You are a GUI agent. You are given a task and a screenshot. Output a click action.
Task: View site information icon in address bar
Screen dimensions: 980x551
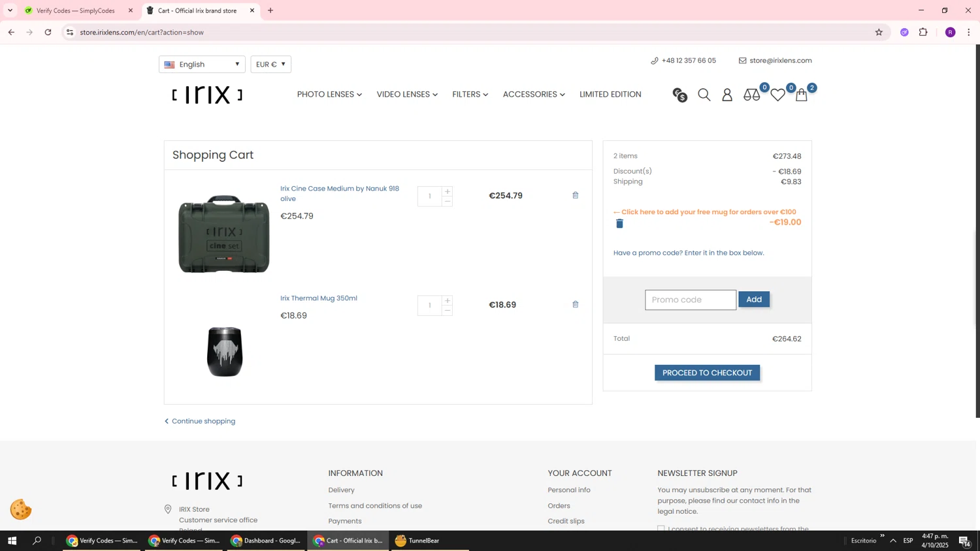click(x=70, y=32)
